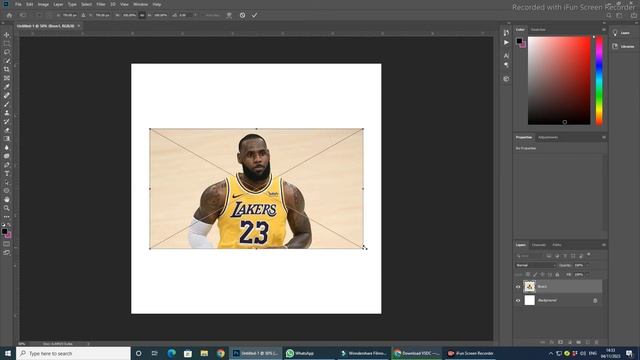640x360 pixels.
Task: Select the Path Selection tool
Action: (x=7, y=182)
